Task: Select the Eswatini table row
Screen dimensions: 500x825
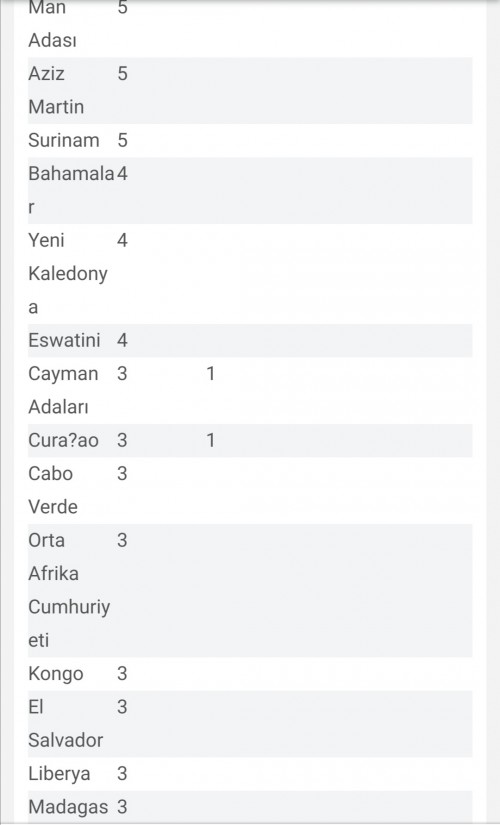Action: coord(250,340)
